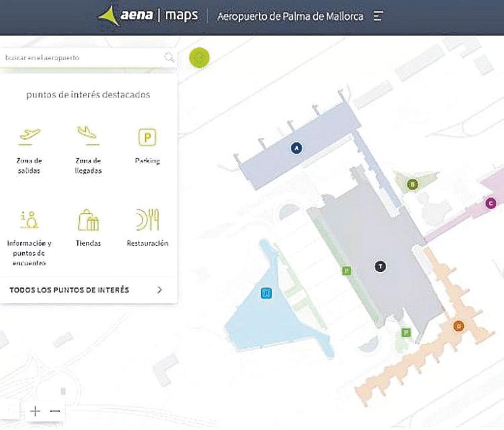
Task: Click the black T terminal marker
Action: 379,266
